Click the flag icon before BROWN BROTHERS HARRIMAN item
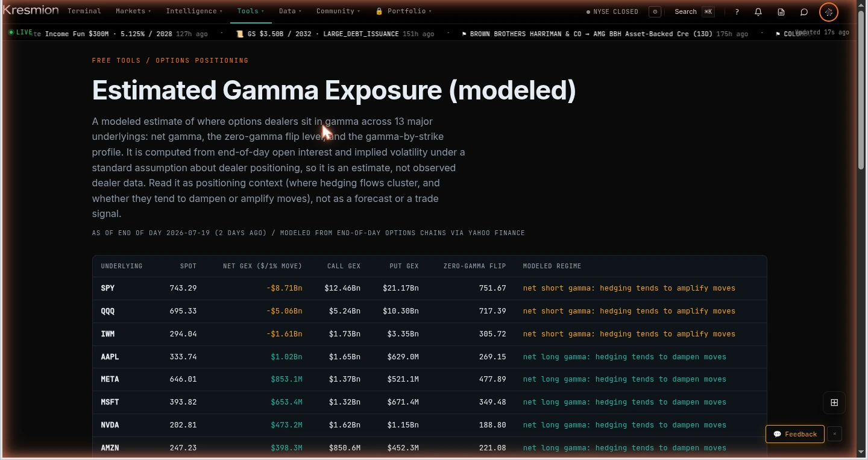The height and width of the screenshot is (460, 868). pyautogui.click(x=465, y=34)
